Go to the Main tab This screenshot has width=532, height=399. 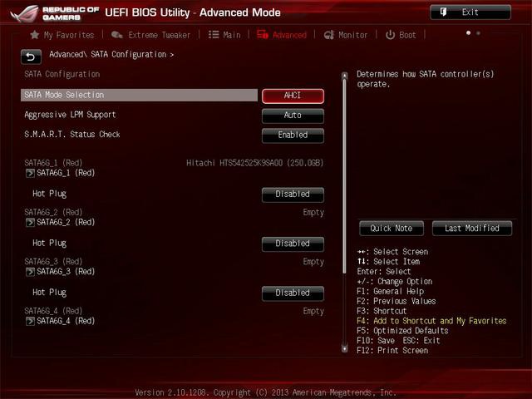pos(224,35)
